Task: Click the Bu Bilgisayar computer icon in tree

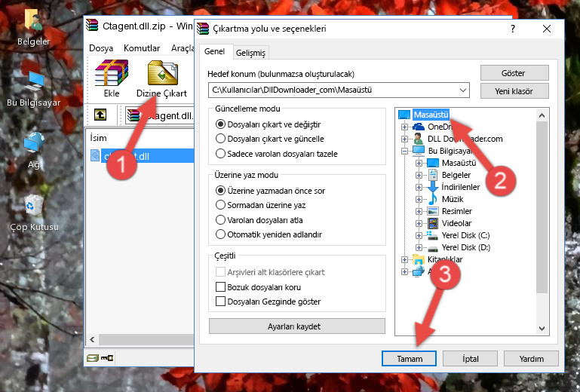Action: [x=419, y=151]
